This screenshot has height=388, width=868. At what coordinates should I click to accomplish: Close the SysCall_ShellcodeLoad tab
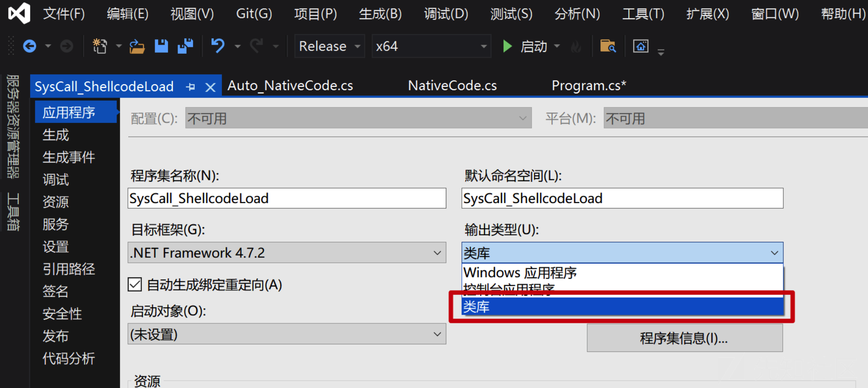coord(210,87)
